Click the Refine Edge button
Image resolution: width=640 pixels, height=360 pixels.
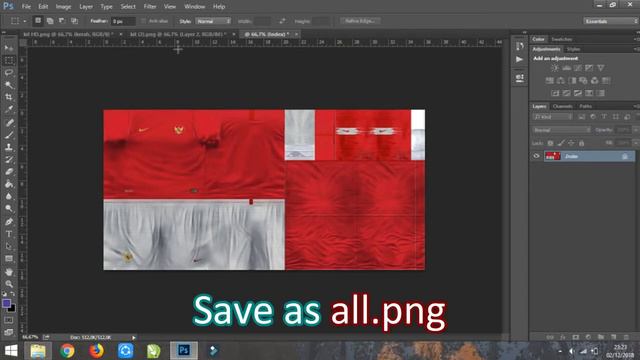click(x=360, y=21)
